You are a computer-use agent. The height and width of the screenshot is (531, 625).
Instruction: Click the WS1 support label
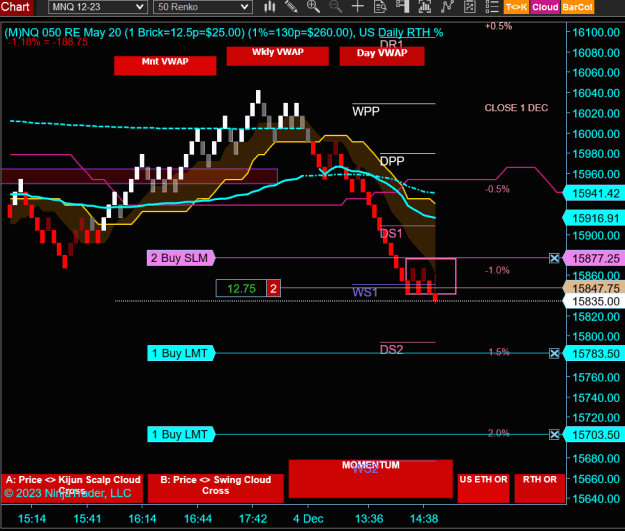365,293
